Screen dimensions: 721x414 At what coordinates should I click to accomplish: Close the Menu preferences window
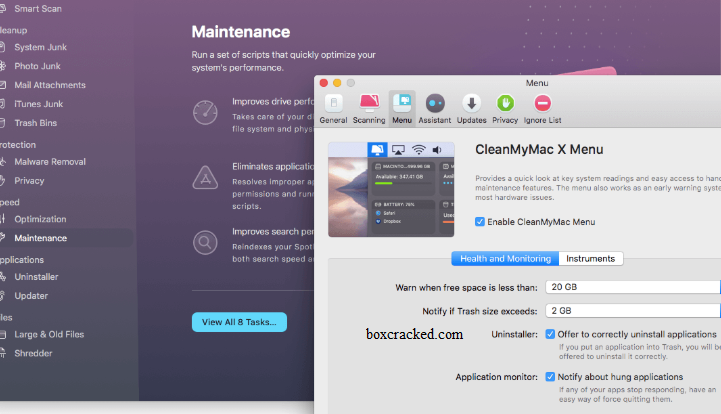324,83
